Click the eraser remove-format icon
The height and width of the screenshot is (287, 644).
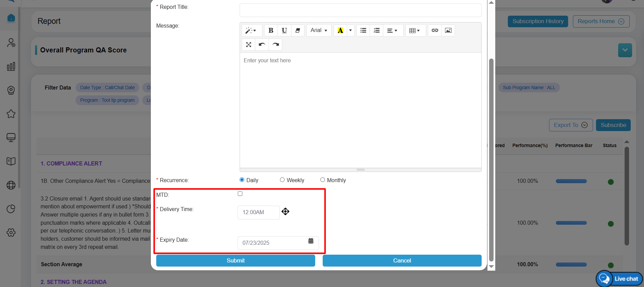pos(297,30)
